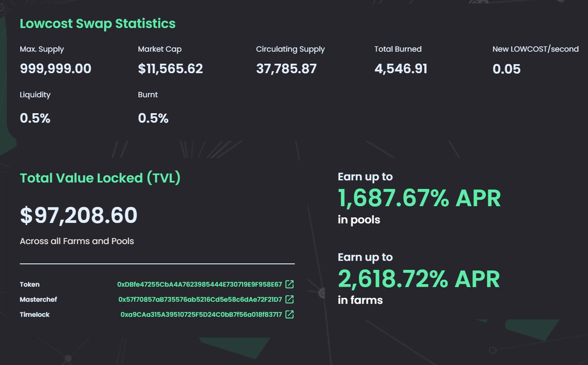Select the Max. Supply value 999,999.00
The width and height of the screenshot is (588, 365).
pos(55,69)
